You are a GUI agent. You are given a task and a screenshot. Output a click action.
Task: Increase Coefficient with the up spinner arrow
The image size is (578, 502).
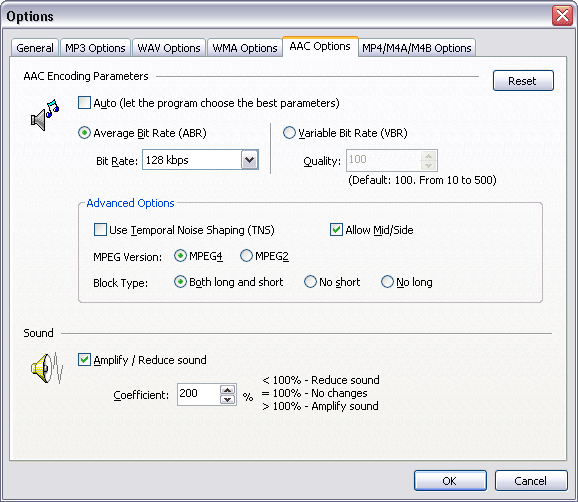tap(228, 390)
